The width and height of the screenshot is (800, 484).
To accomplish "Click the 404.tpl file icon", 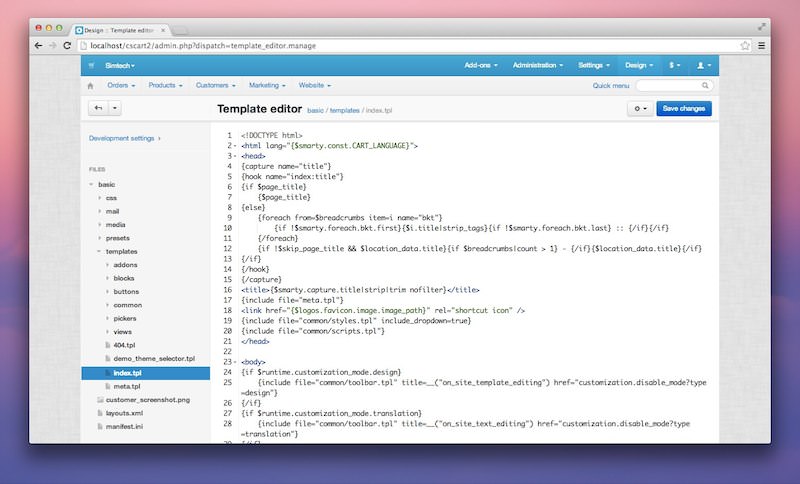I will coord(108,344).
